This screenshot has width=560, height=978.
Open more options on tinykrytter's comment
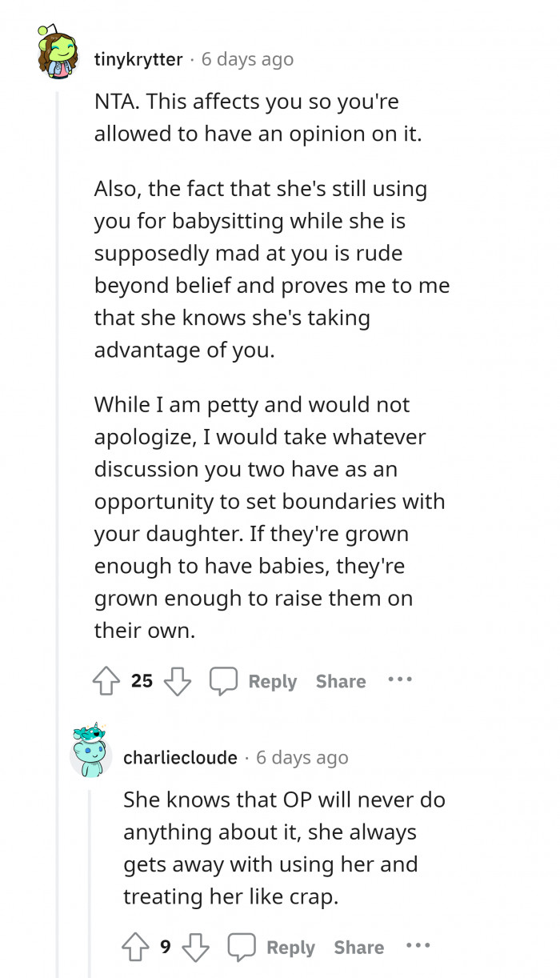[399, 679]
